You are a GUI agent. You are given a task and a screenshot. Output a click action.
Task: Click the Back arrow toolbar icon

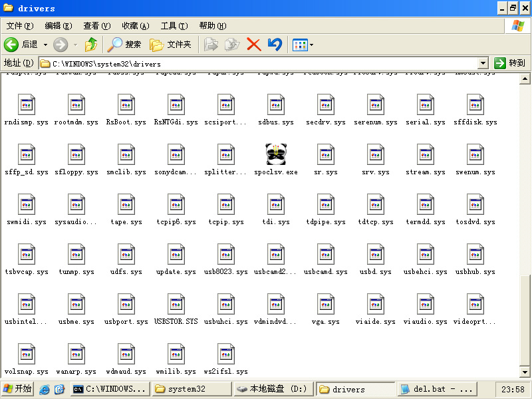pyautogui.click(x=11, y=45)
